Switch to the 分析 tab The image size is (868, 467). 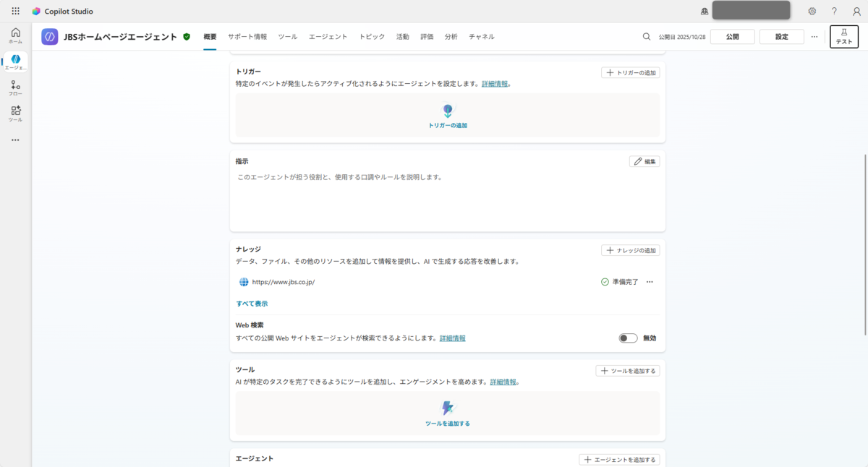coord(451,36)
